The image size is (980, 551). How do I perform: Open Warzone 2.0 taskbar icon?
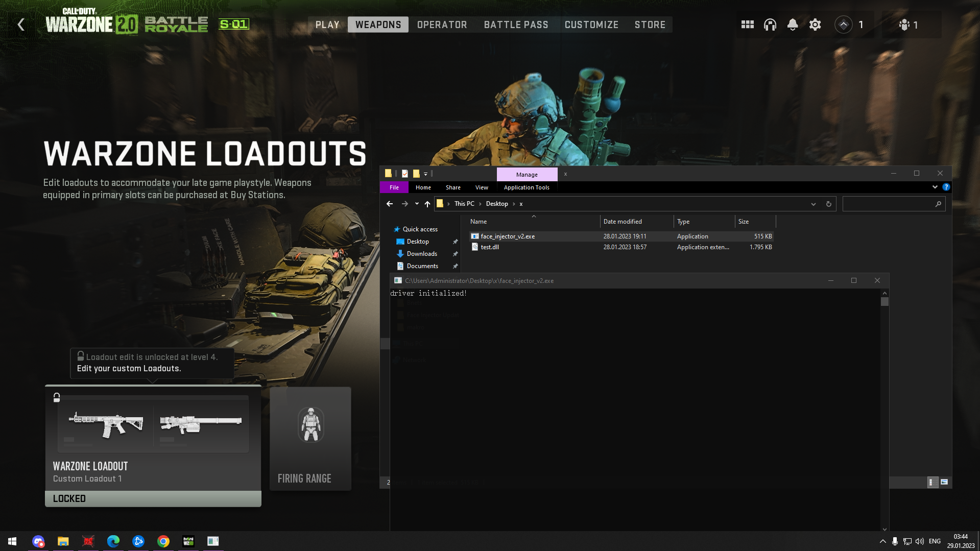pos(188,541)
